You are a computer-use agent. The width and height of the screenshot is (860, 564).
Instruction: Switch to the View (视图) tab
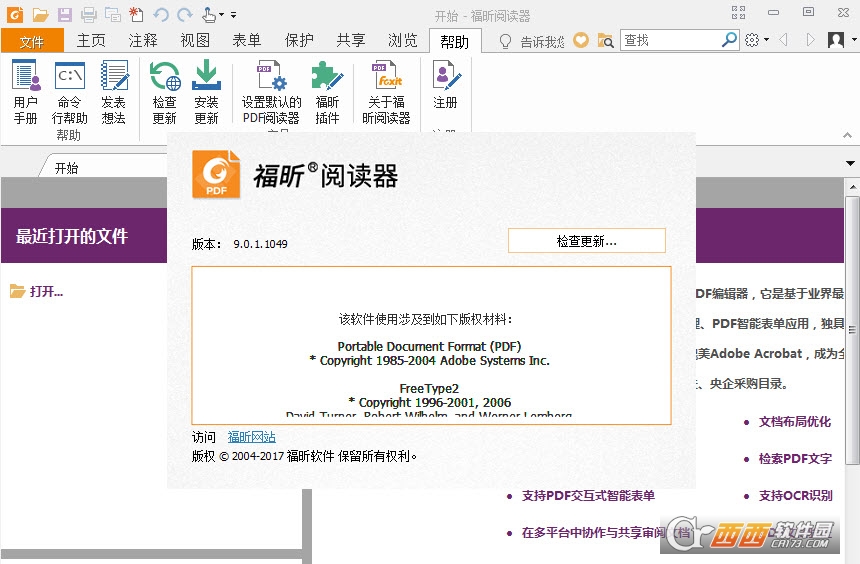click(195, 41)
